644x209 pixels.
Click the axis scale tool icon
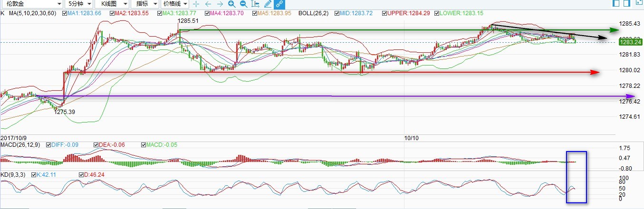[256, 4]
